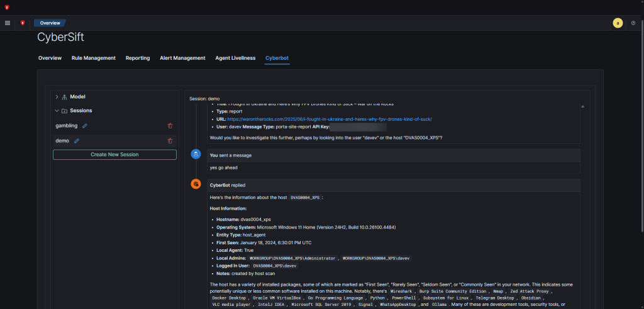Open the help icon in top bar
The image size is (644, 309).
point(633,23)
